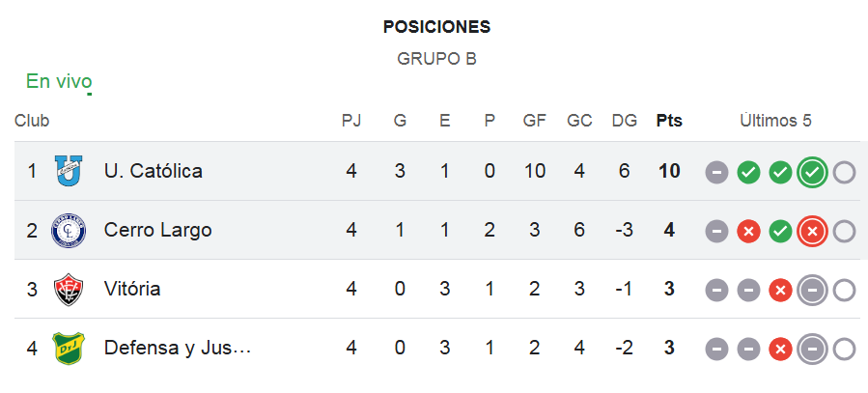Viewport: 868px width, 393px height.
Task: Select U. Católica's latest highlighted win icon
Action: point(812,172)
